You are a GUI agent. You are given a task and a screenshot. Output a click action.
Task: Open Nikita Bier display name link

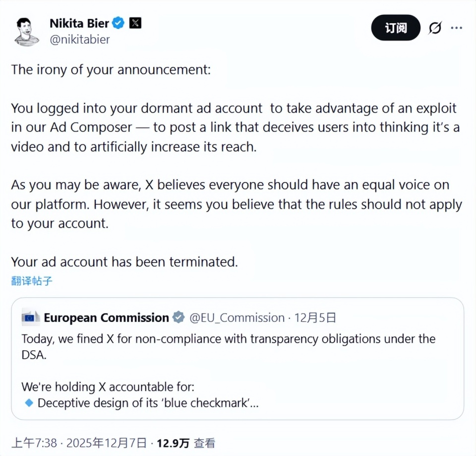pos(79,23)
